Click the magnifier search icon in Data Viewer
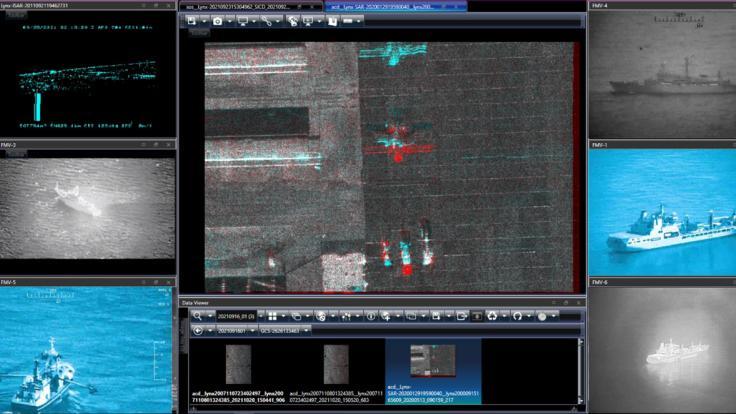The height and width of the screenshot is (414, 736). (198, 316)
